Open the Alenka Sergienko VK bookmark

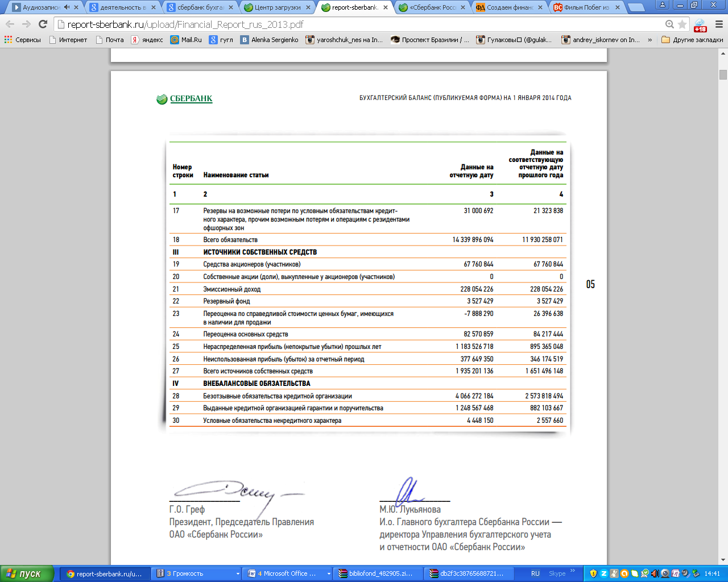click(x=270, y=40)
